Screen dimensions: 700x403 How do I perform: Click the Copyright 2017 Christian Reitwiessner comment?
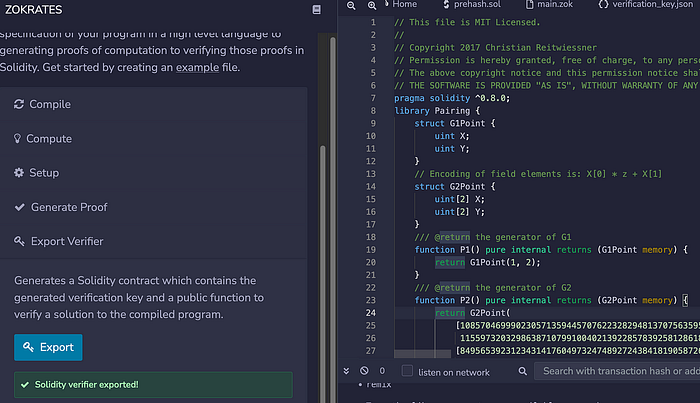point(495,48)
